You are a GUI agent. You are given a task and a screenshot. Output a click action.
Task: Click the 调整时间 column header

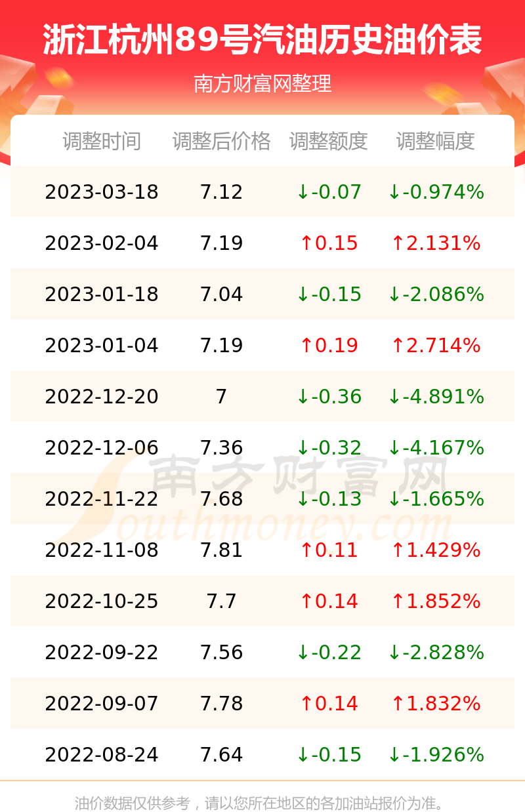coord(102,141)
